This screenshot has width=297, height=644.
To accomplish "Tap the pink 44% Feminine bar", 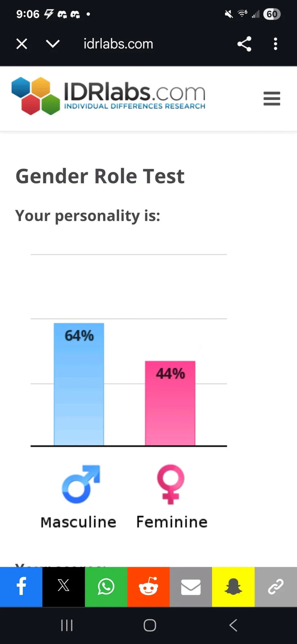I will coord(170,403).
